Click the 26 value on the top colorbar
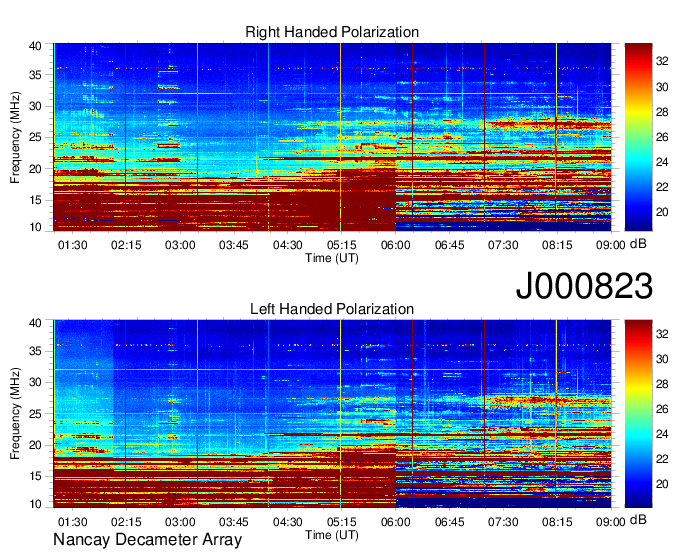 point(662,137)
